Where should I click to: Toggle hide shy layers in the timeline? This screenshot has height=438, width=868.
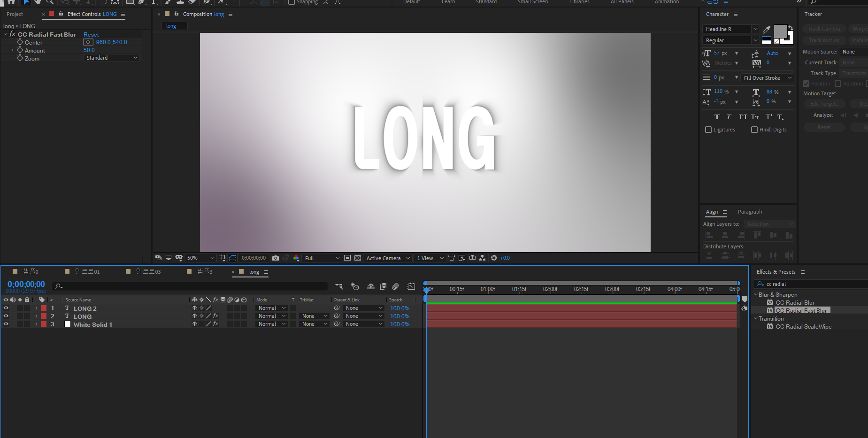click(x=371, y=286)
